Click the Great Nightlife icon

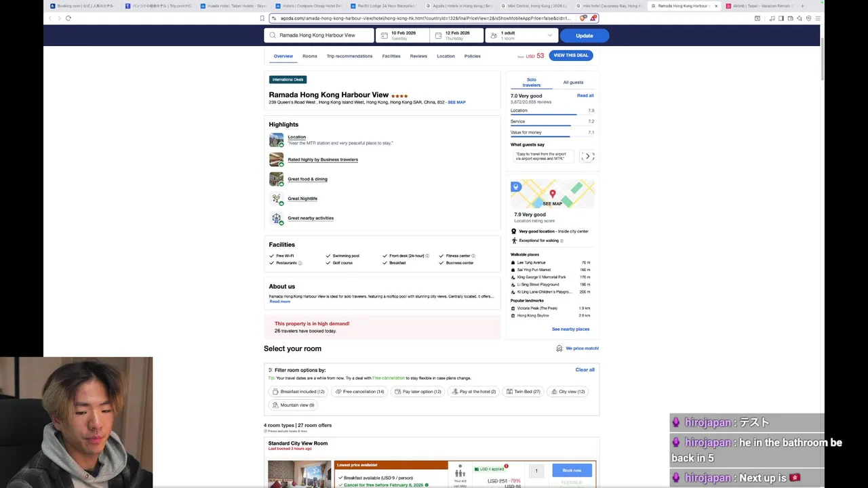tap(276, 199)
